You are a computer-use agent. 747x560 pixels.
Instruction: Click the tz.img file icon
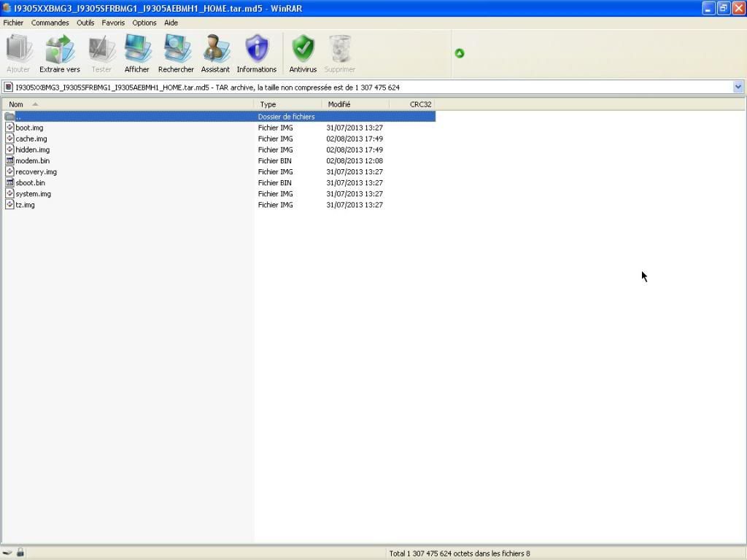pos(9,204)
